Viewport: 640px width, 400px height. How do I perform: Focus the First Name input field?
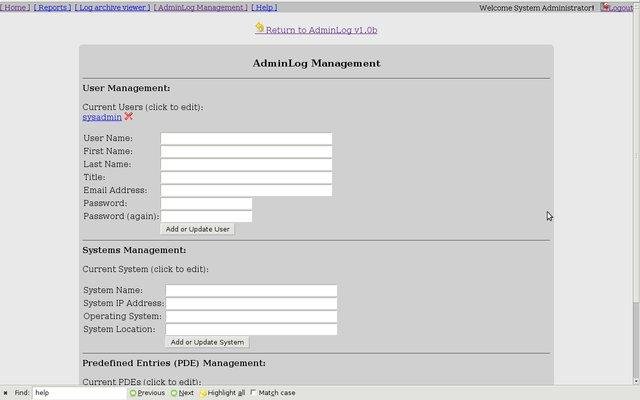pyautogui.click(x=246, y=151)
